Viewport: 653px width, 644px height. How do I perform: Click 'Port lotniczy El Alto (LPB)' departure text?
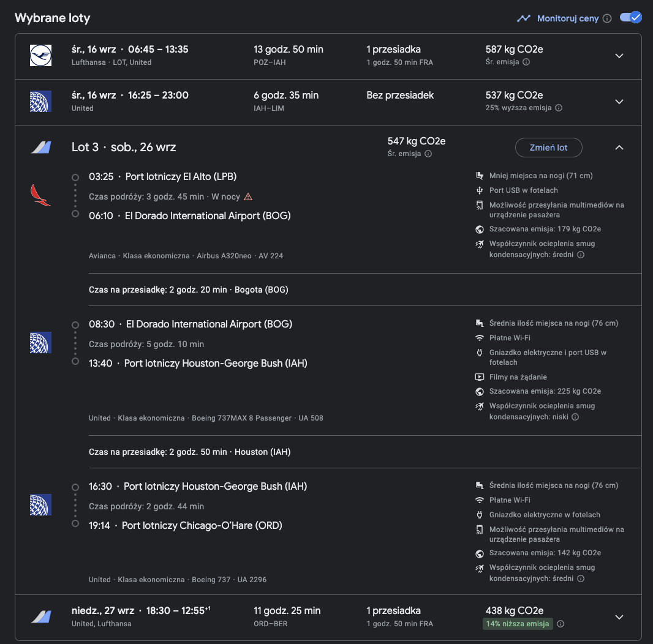coord(181,176)
